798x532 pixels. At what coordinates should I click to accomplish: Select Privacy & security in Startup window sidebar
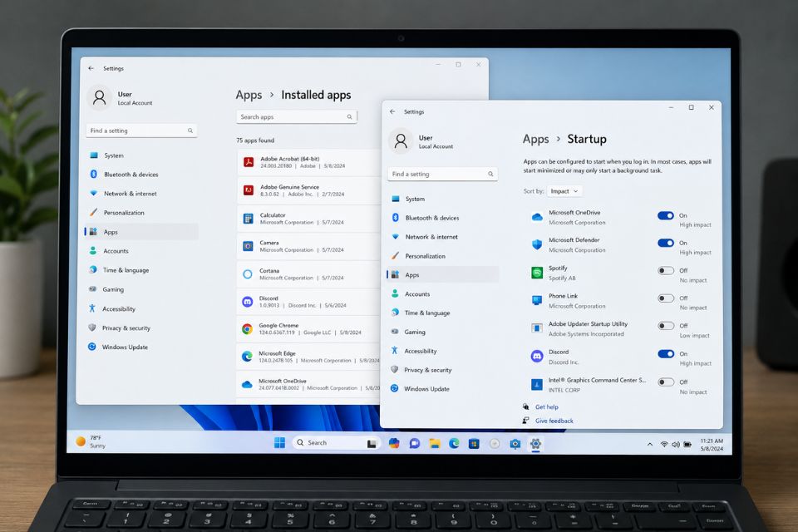coord(443,370)
